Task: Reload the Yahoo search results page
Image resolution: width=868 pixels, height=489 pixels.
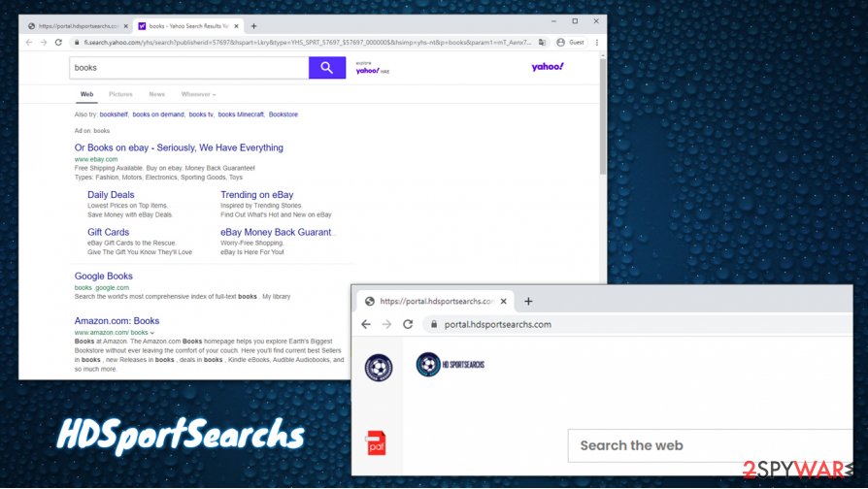Action: [x=58, y=42]
